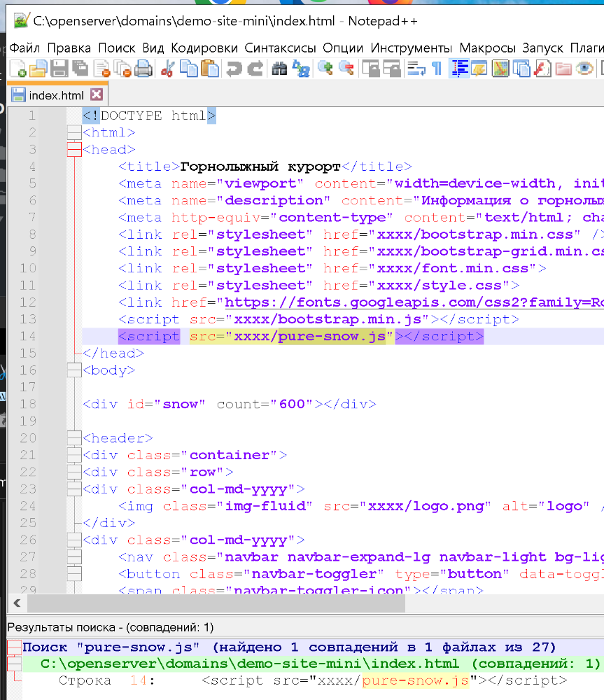Image resolution: width=604 pixels, height=700 pixels.
Task: Click the Find and Replace icon
Action: click(302, 69)
